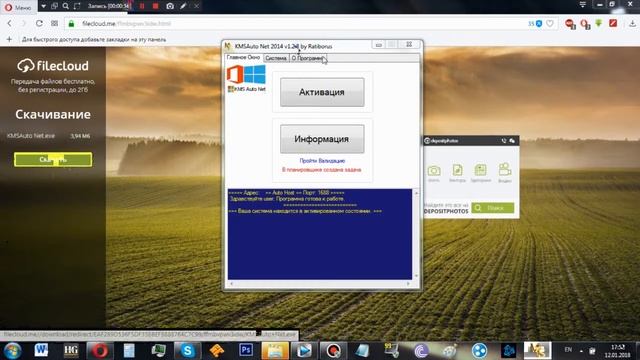Screen dimensions: 640x360
Task: Bookmark page with the heart icon
Action: point(550,24)
